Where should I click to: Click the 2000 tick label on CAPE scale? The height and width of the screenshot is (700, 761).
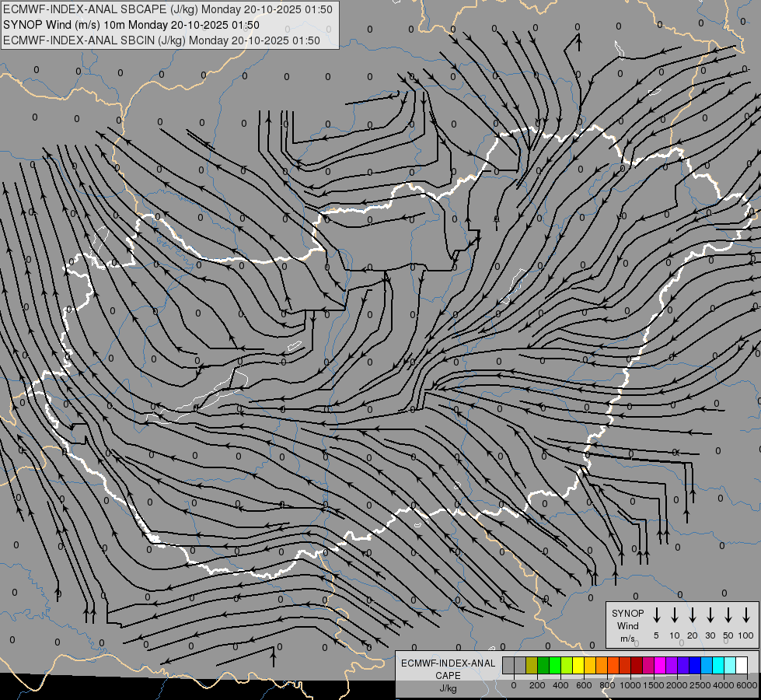click(677, 685)
